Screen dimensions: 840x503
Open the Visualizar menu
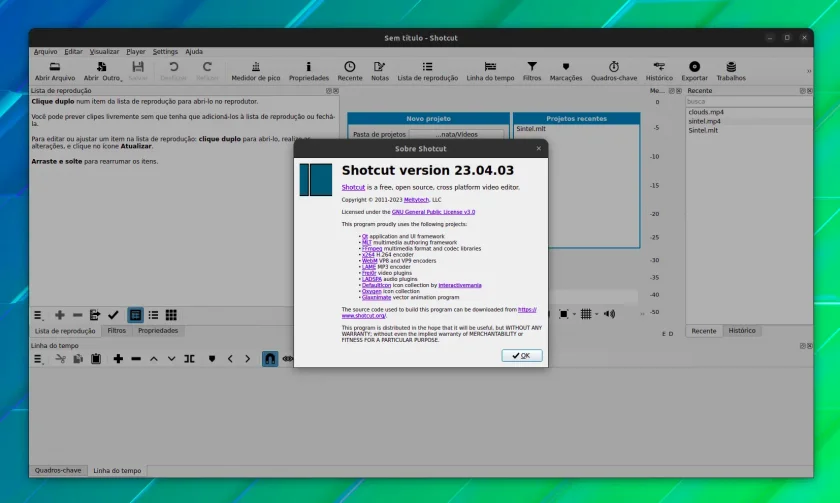coord(104,51)
